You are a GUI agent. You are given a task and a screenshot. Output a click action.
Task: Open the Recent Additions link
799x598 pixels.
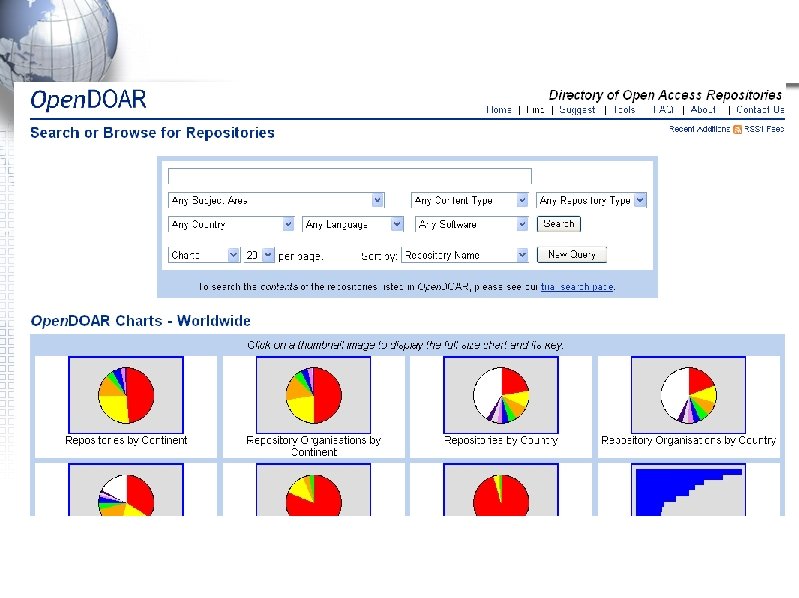click(x=699, y=129)
